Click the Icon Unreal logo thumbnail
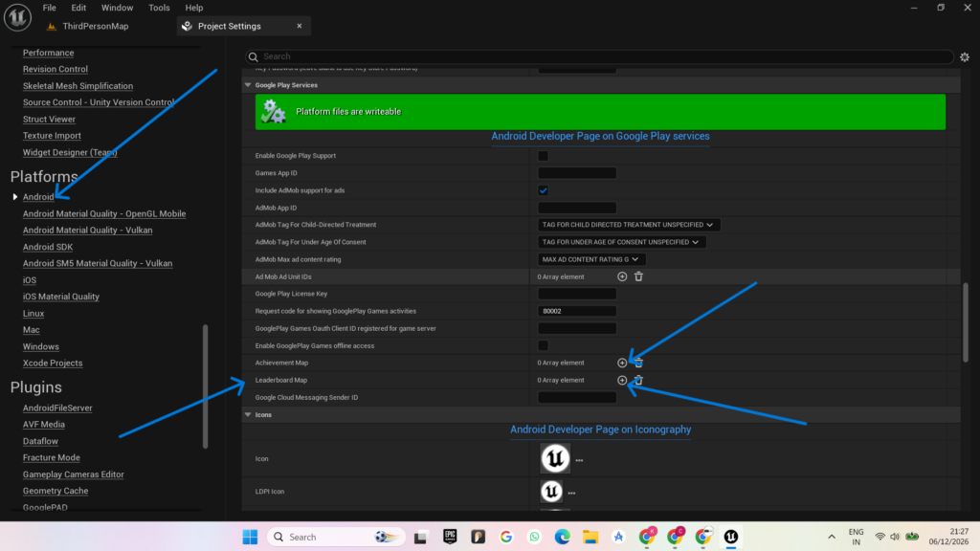 point(555,458)
